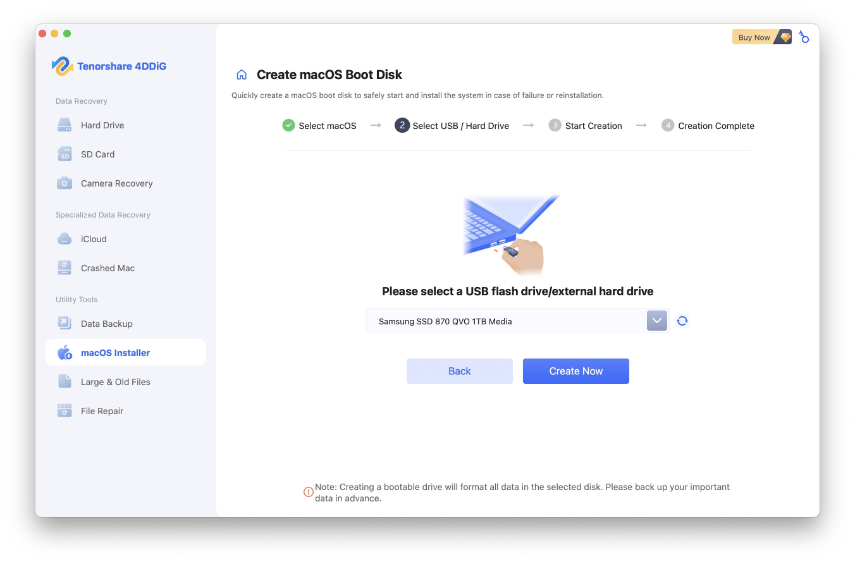Open the drive dropdown arrow

(x=657, y=321)
